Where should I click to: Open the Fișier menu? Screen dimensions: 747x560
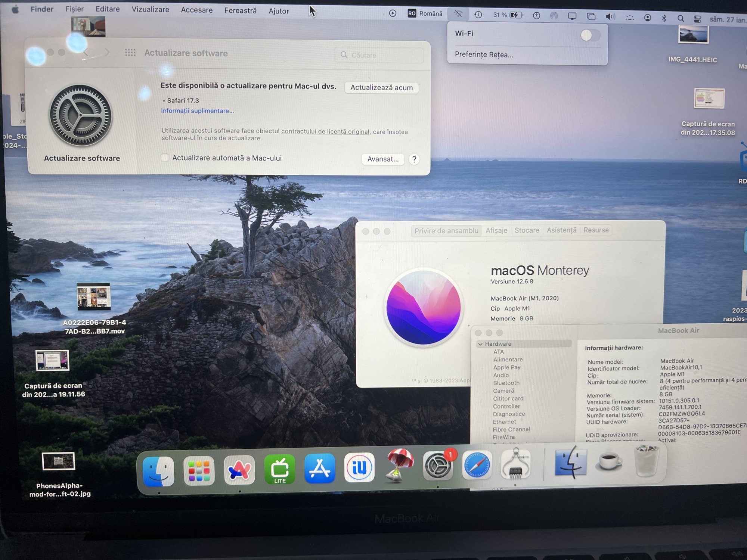74,9
